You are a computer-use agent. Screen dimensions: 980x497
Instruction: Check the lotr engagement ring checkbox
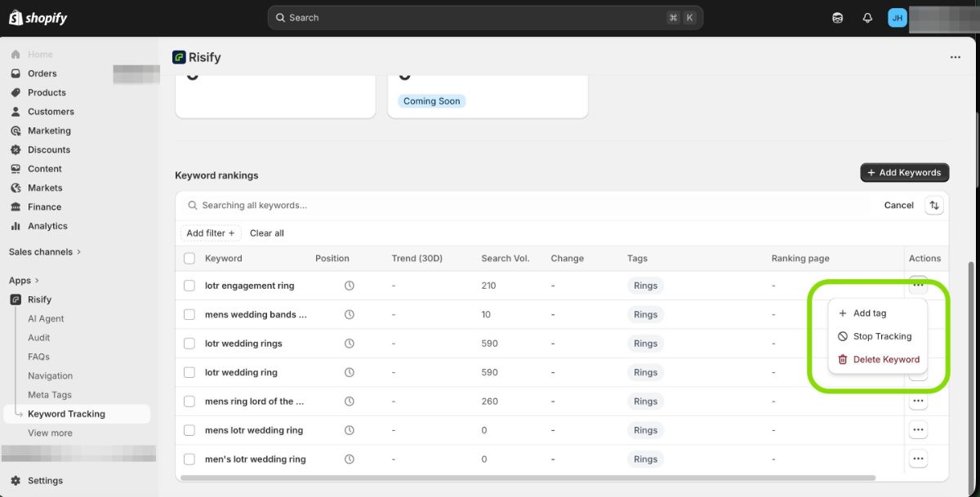pyautogui.click(x=189, y=286)
